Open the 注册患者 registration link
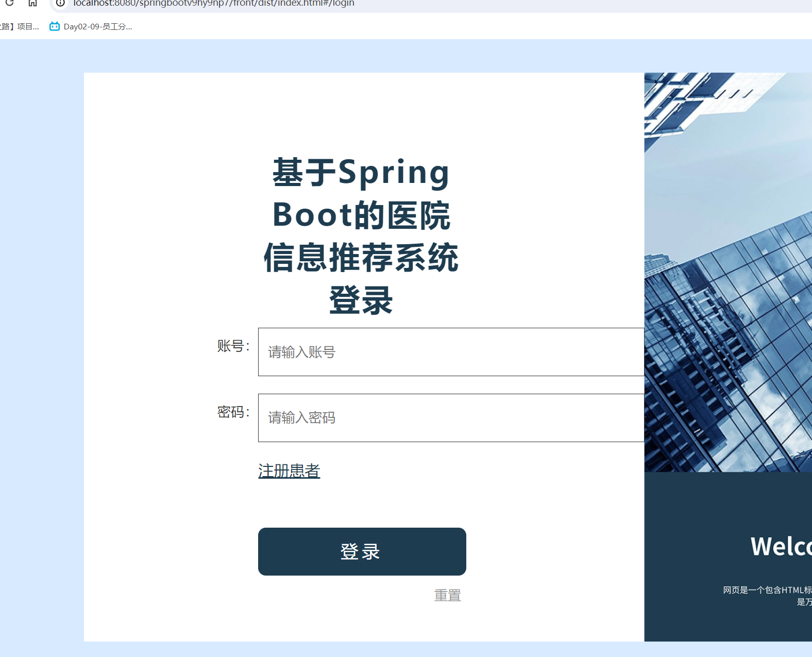 click(289, 471)
